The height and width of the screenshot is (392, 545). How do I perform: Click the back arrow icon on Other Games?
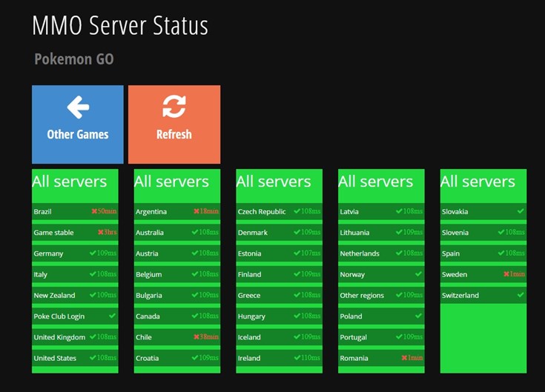(78, 107)
